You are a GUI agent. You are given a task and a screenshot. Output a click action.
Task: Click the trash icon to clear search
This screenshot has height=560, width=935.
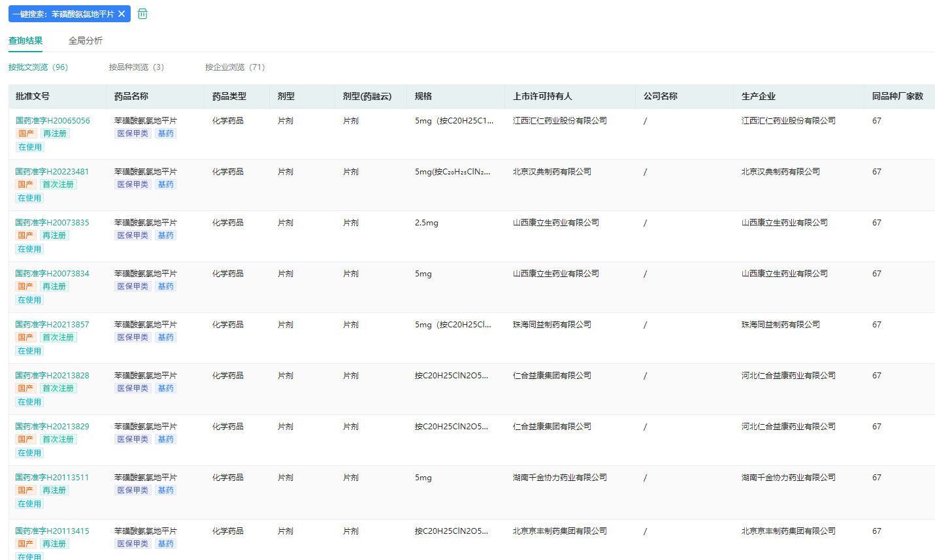142,14
